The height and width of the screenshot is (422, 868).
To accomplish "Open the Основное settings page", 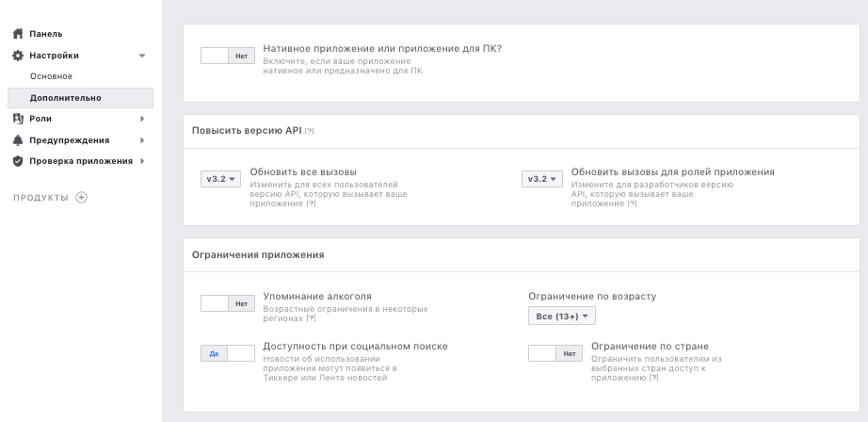I will click(x=51, y=76).
